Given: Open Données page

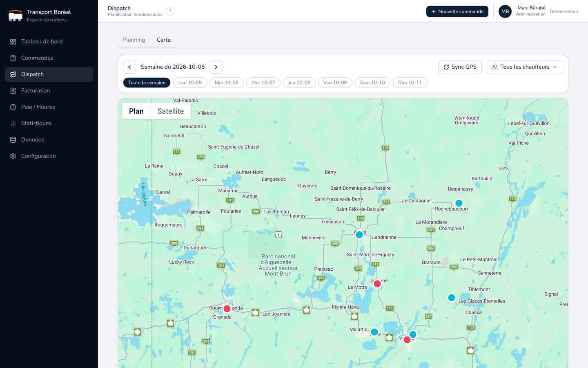Looking at the screenshot, I should [49, 139].
